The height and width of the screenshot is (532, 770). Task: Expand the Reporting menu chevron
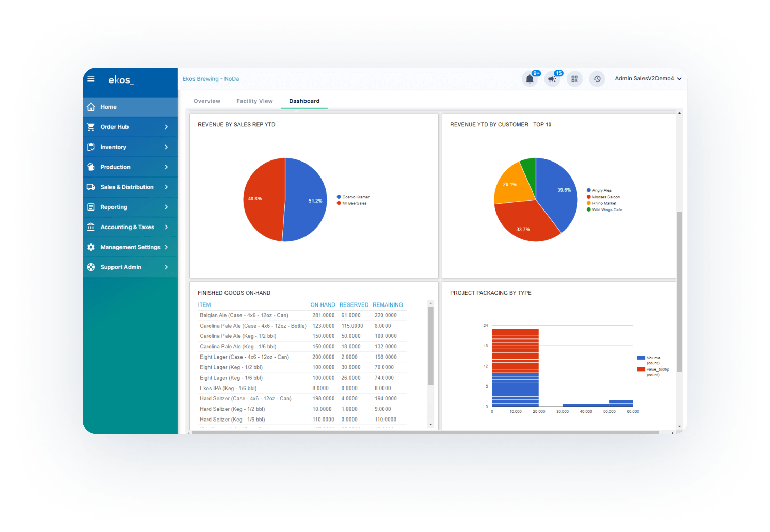tap(166, 207)
